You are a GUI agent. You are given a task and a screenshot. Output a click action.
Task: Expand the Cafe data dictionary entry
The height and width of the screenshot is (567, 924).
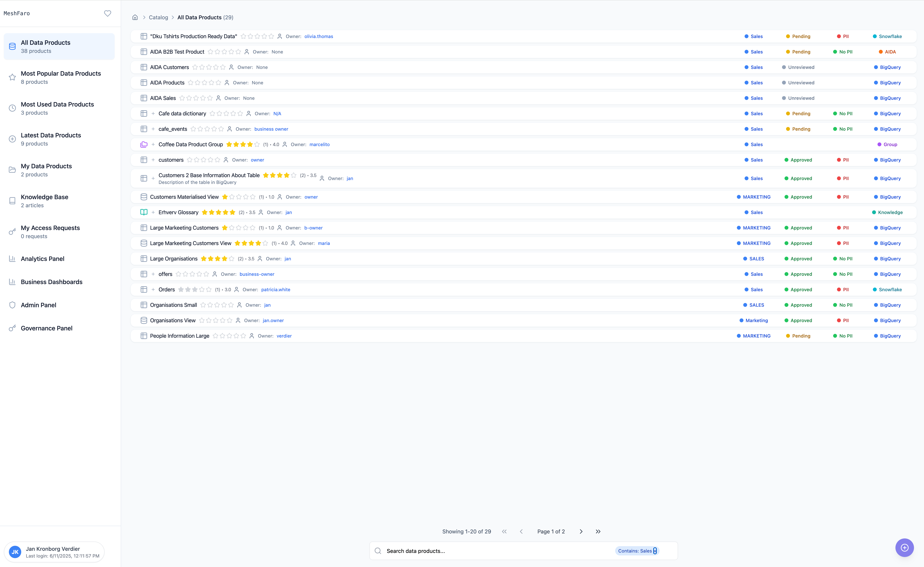tap(153, 113)
